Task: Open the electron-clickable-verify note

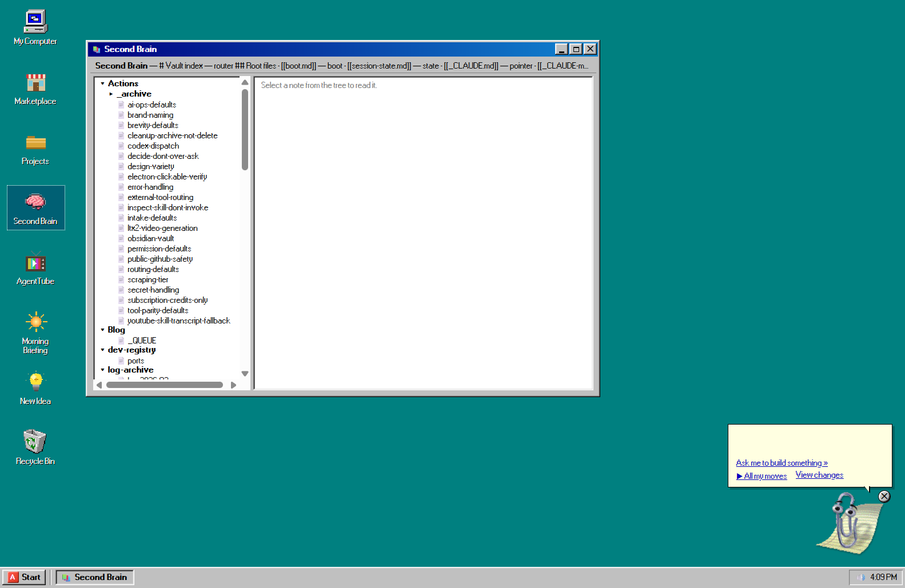Action: pyautogui.click(x=167, y=177)
